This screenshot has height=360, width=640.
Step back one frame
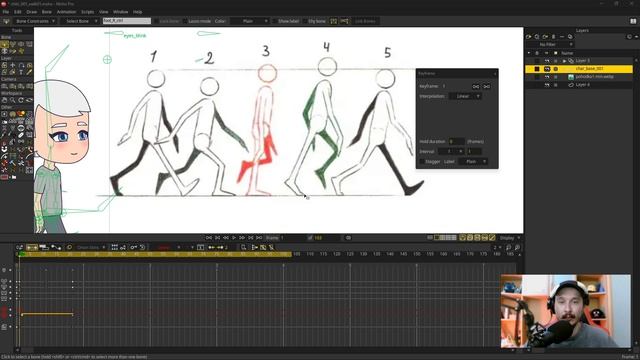coord(226,238)
